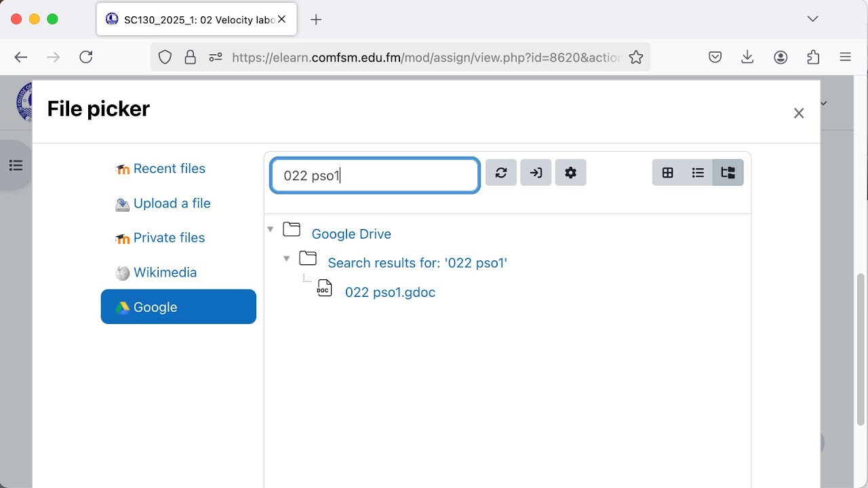Open the tracking protection shield icon
The width and height of the screenshot is (868, 488).
coord(165,58)
